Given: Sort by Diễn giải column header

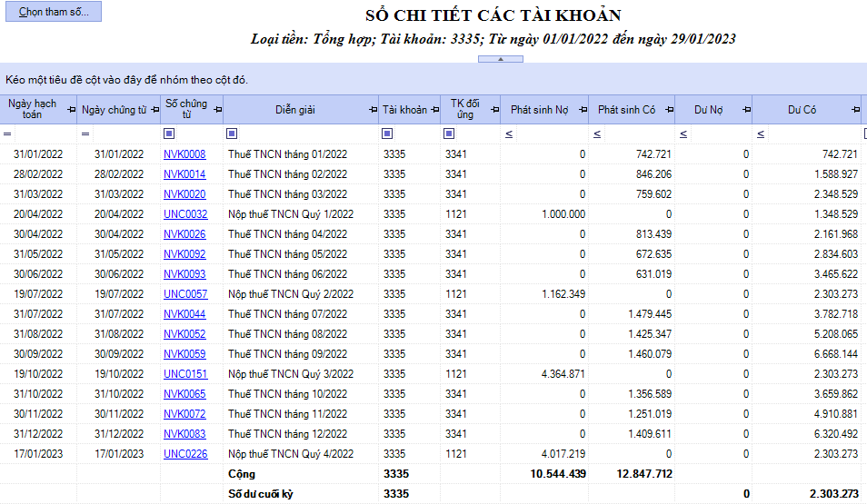Looking at the screenshot, I should (295, 110).
